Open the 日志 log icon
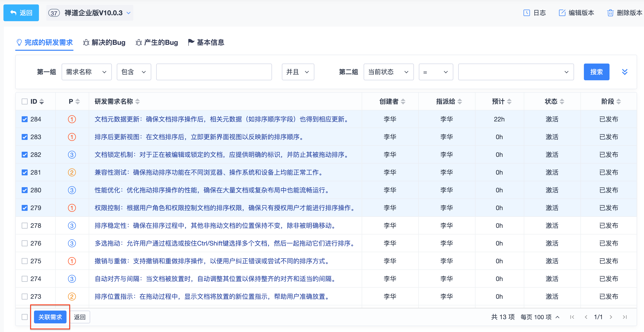This screenshot has height=332, width=644. (526, 13)
